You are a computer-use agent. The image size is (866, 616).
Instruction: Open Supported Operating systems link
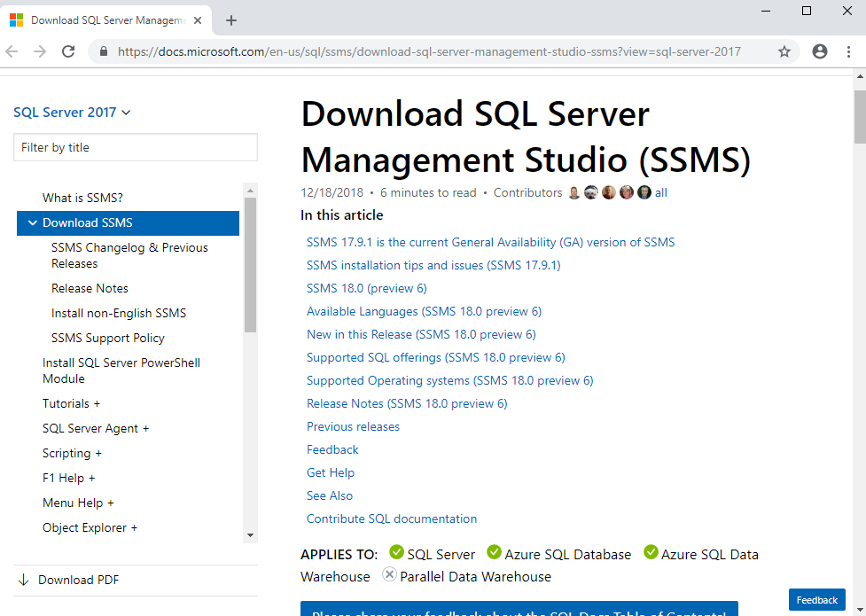tap(450, 380)
